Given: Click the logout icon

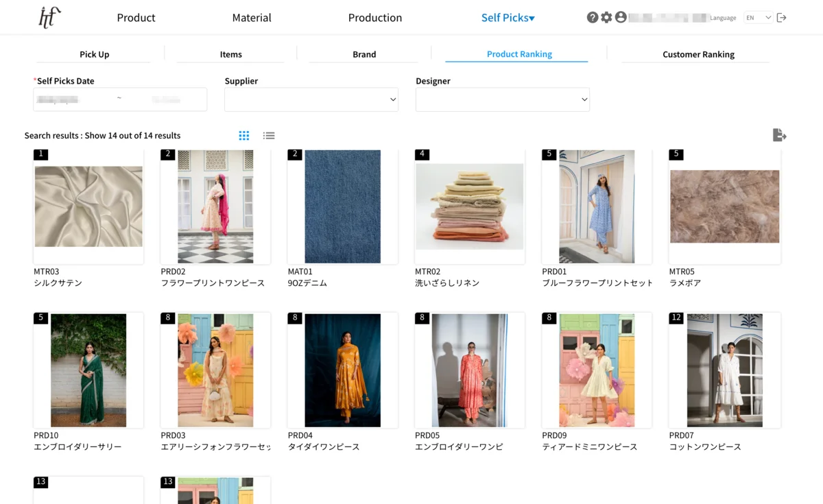Looking at the screenshot, I should click(781, 18).
